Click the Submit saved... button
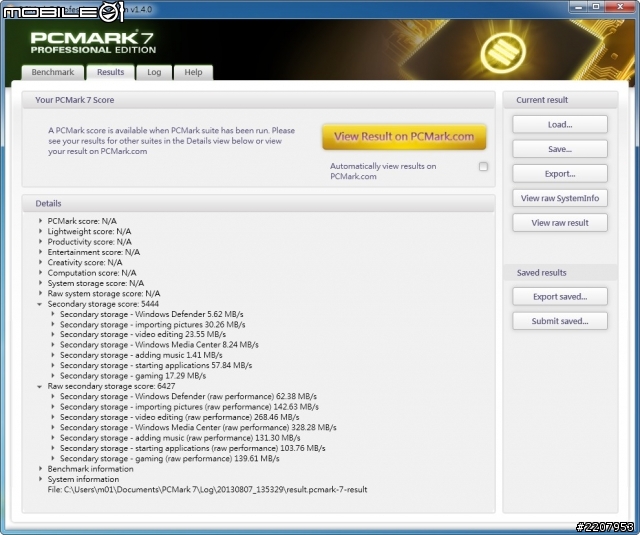 tap(560, 321)
